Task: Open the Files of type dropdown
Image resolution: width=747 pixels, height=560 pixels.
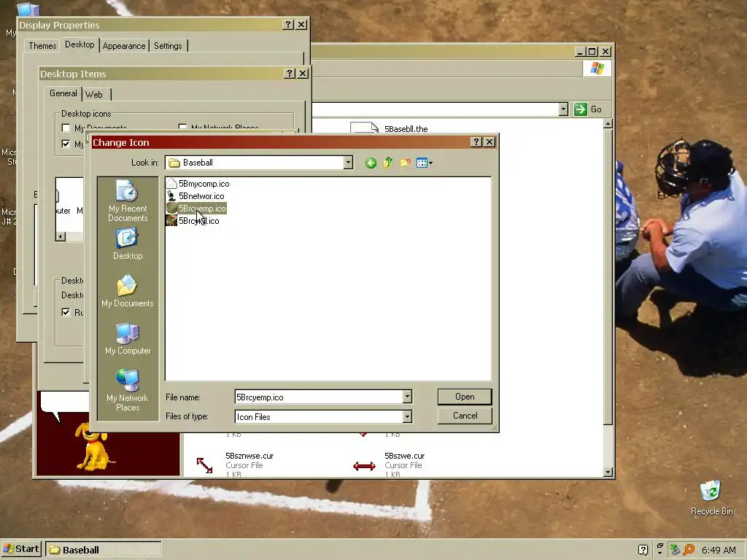Action: point(407,416)
